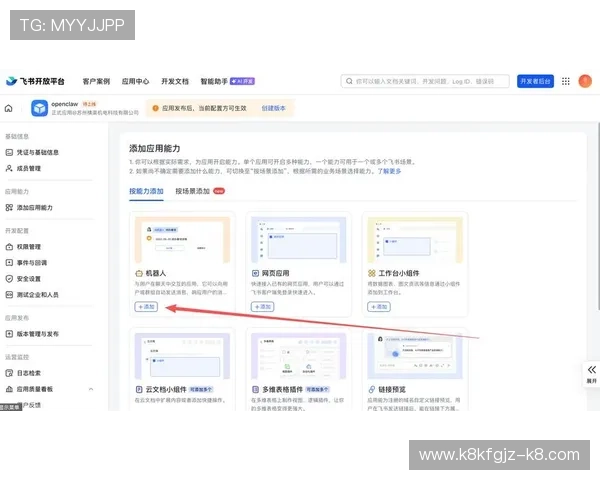Open 成员管理 in sidebar
The height and width of the screenshot is (480, 600).
tap(28, 168)
